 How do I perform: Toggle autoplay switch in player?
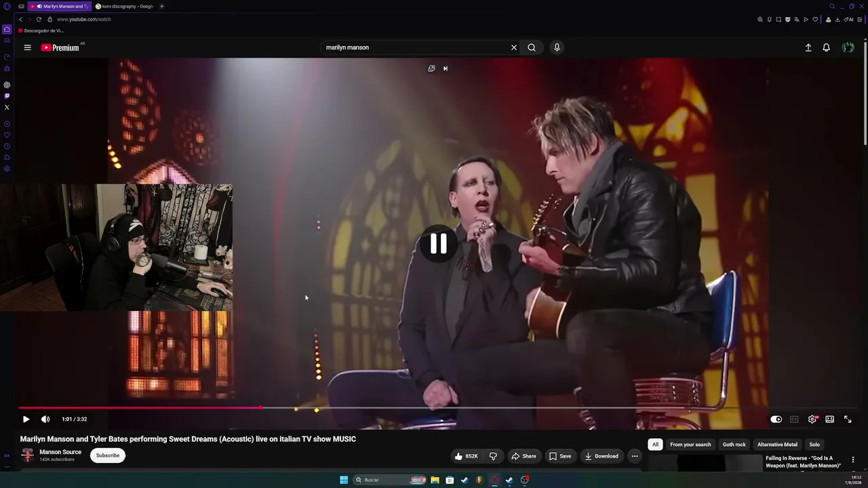click(x=776, y=419)
